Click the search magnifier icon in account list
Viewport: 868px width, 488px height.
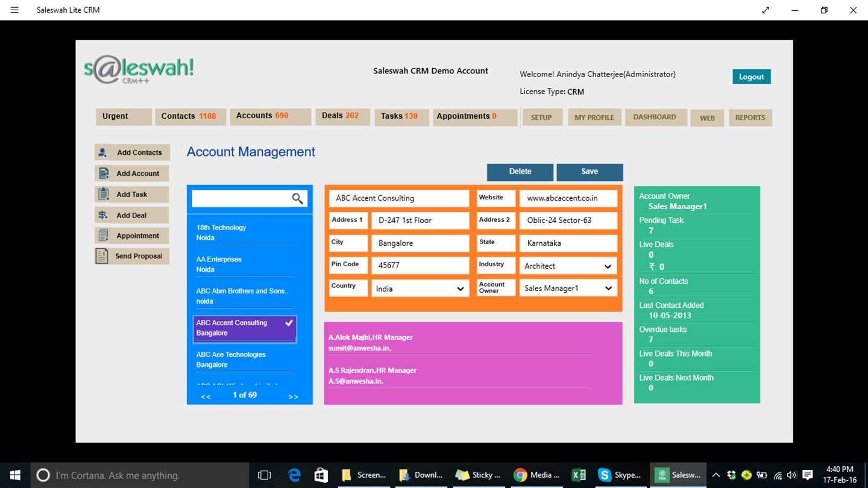point(297,198)
